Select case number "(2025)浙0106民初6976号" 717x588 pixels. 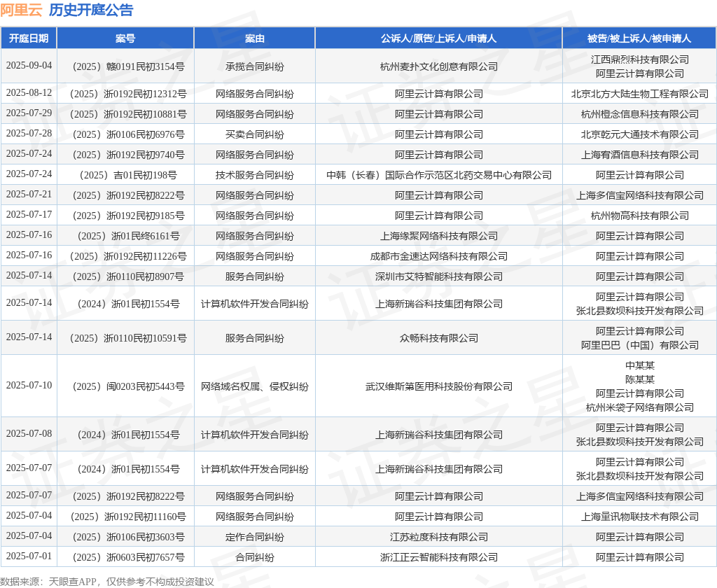click(x=128, y=135)
